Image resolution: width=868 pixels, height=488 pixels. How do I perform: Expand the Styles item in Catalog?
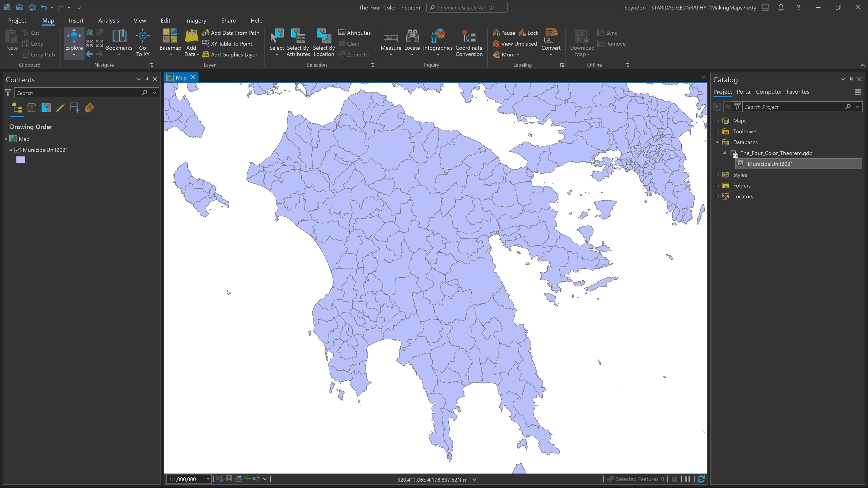pyautogui.click(x=717, y=174)
